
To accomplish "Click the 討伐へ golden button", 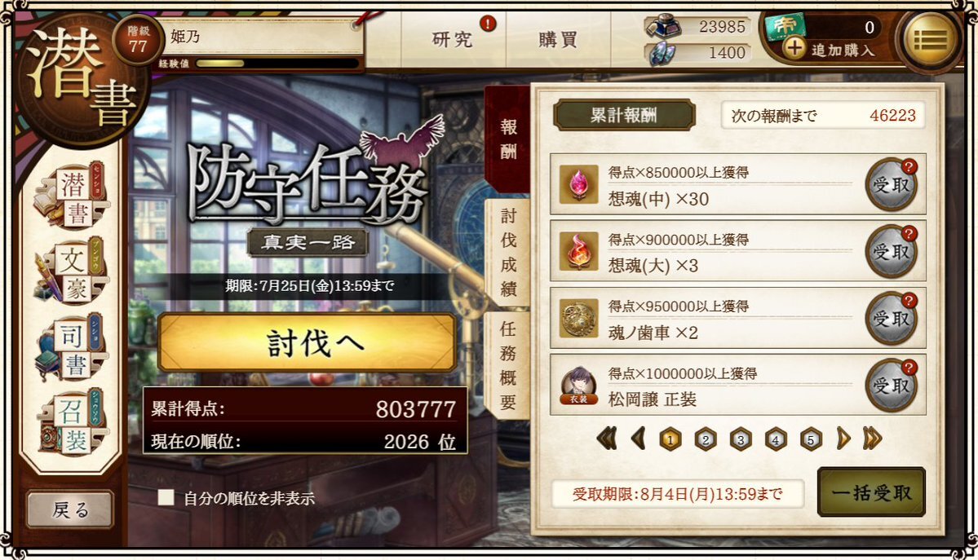I will point(307,343).
